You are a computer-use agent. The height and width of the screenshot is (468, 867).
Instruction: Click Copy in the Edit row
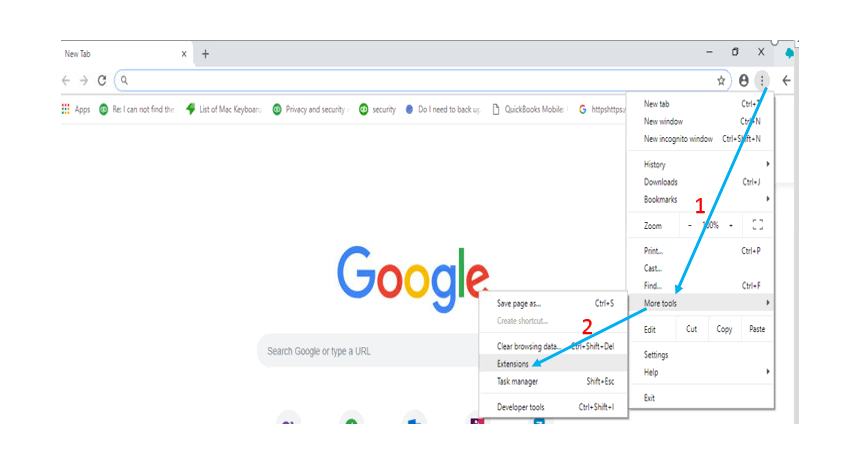tap(724, 329)
